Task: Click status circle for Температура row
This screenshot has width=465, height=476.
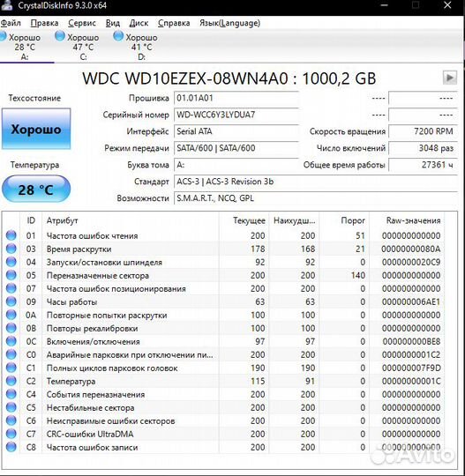Action: (11, 381)
